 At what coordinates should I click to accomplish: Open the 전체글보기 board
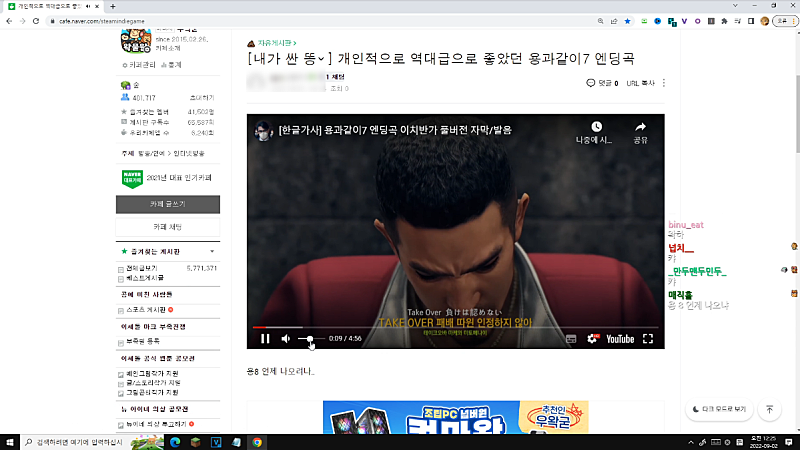point(142,268)
